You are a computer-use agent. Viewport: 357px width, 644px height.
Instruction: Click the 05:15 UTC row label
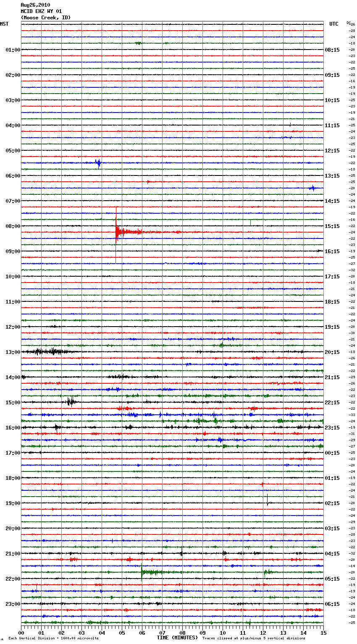point(332,579)
